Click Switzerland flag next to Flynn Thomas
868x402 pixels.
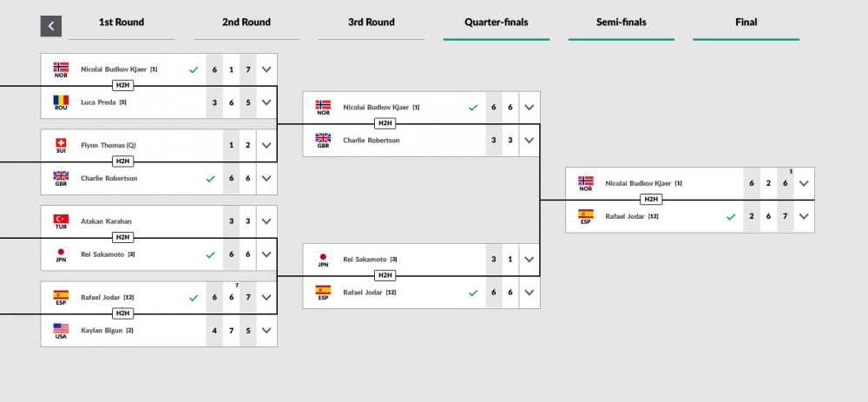pyautogui.click(x=61, y=143)
